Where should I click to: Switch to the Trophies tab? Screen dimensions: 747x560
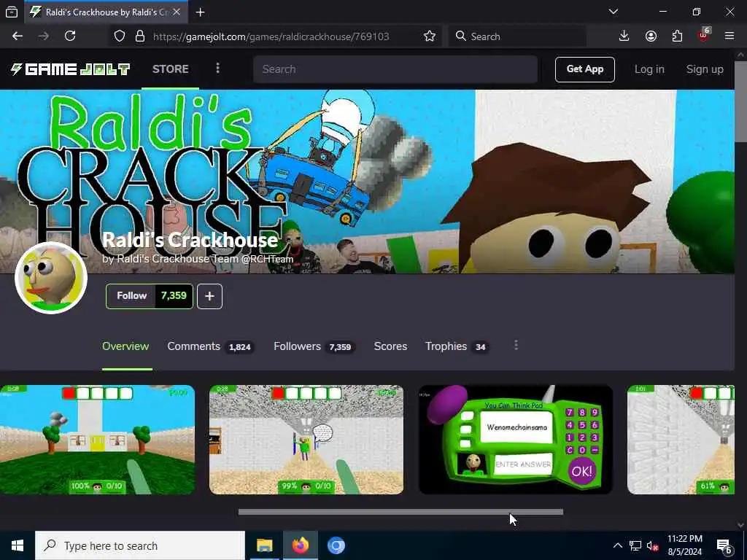tap(457, 346)
